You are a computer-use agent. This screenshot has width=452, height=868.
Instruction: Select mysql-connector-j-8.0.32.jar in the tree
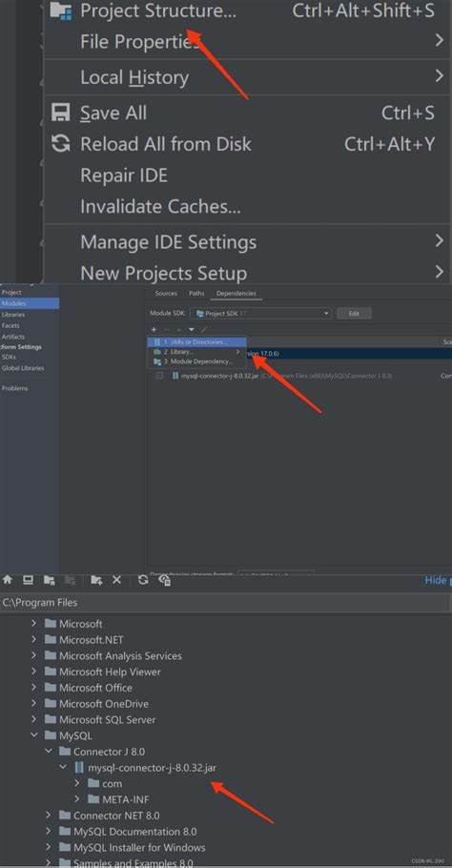(153, 768)
